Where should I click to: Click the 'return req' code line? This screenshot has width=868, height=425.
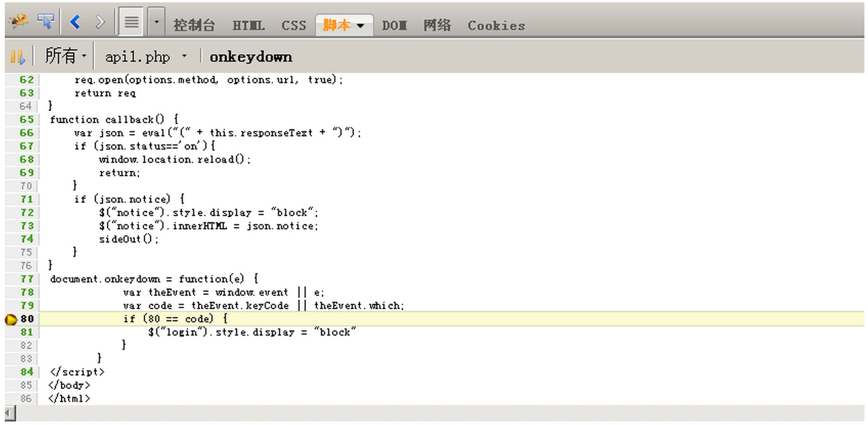(105, 93)
